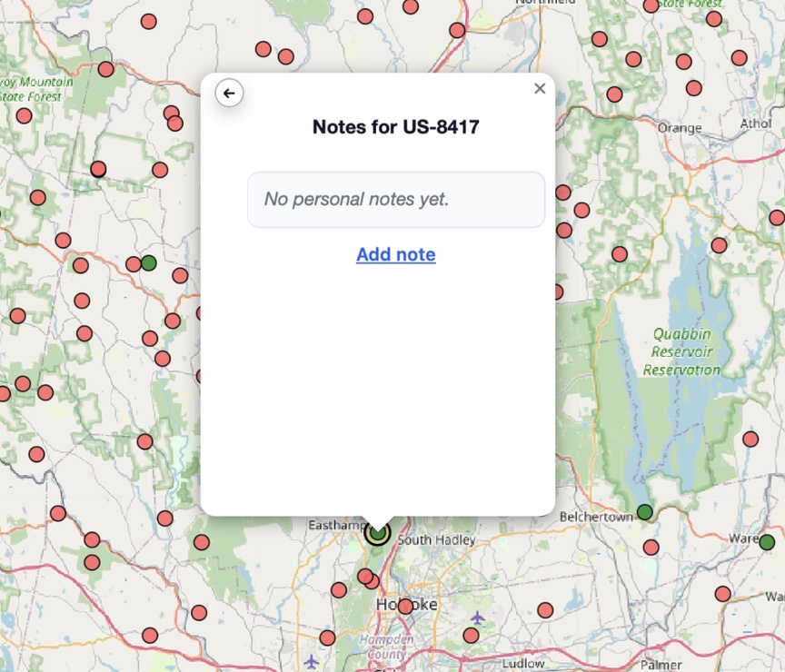Click the red marker northwest of Ludlow
Screen dimensions: 785x672
pyautogui.click(x=471, y=636)
